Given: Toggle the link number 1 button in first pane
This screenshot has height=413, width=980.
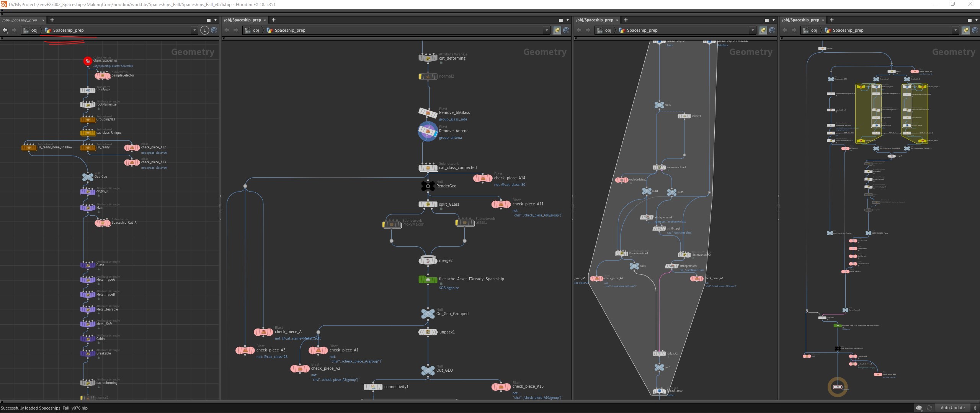Looking at the screenshot, I should 205,30.
